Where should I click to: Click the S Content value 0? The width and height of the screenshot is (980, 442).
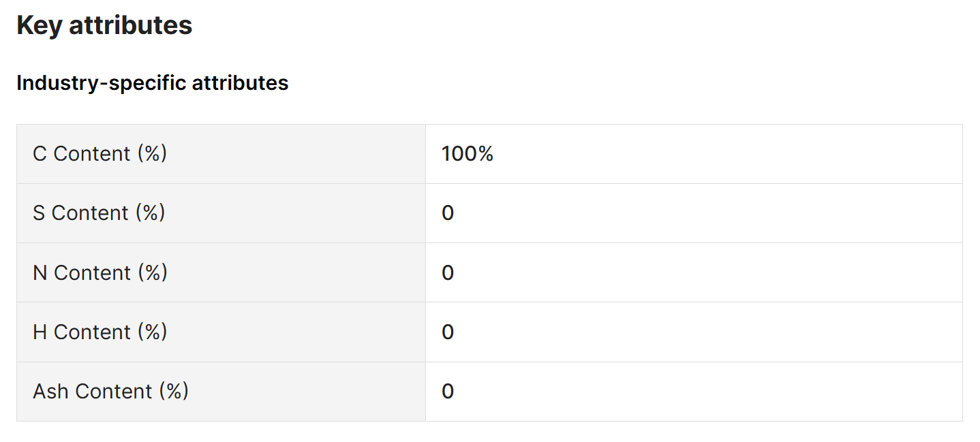(448, 213)
